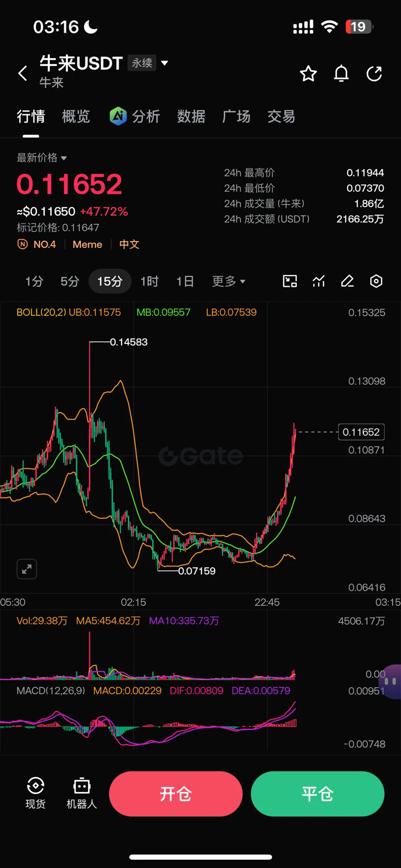The width and height of the screenshot is (401, 868).
Task: Open chart settings hexagon icon
Action: click(376, 281)
